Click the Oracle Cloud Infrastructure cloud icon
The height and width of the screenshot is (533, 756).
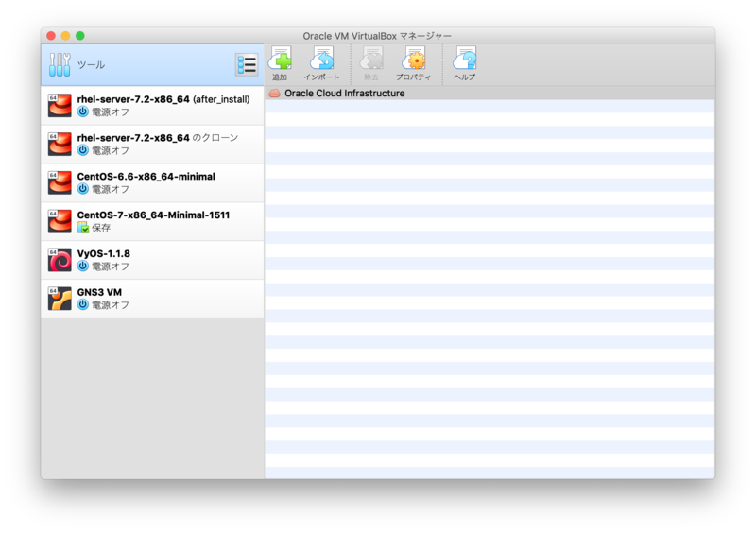point(274,94)
